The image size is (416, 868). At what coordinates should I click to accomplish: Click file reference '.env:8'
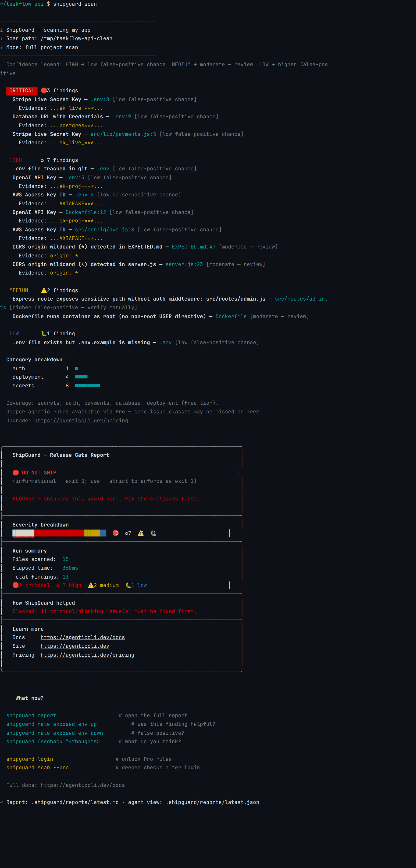100,99
